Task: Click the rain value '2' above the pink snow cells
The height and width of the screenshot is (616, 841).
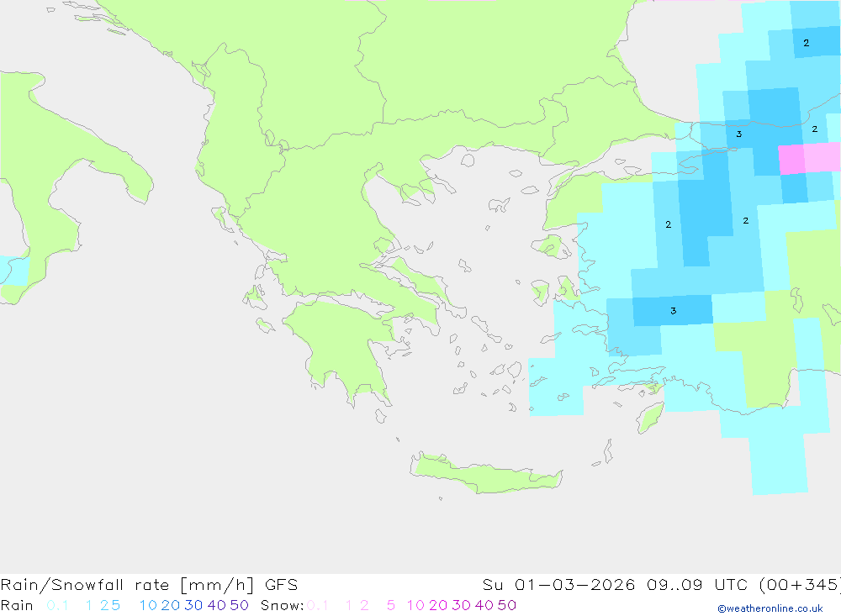Action: click(815, 129)
